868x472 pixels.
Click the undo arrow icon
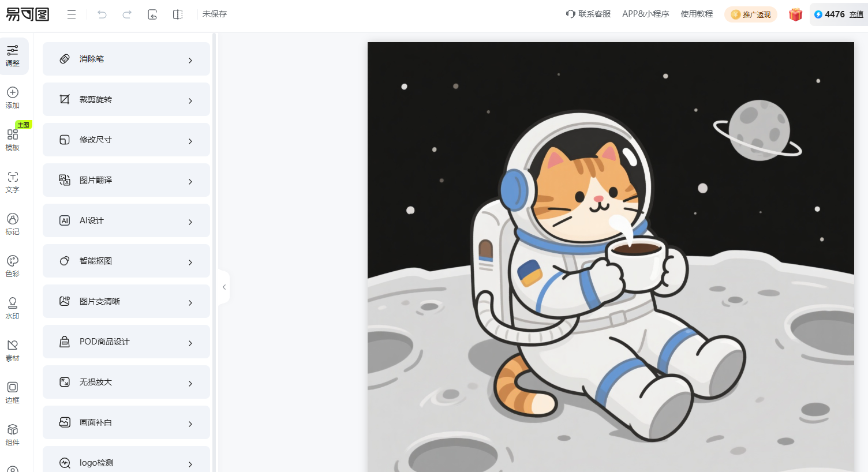click(102, 14)
